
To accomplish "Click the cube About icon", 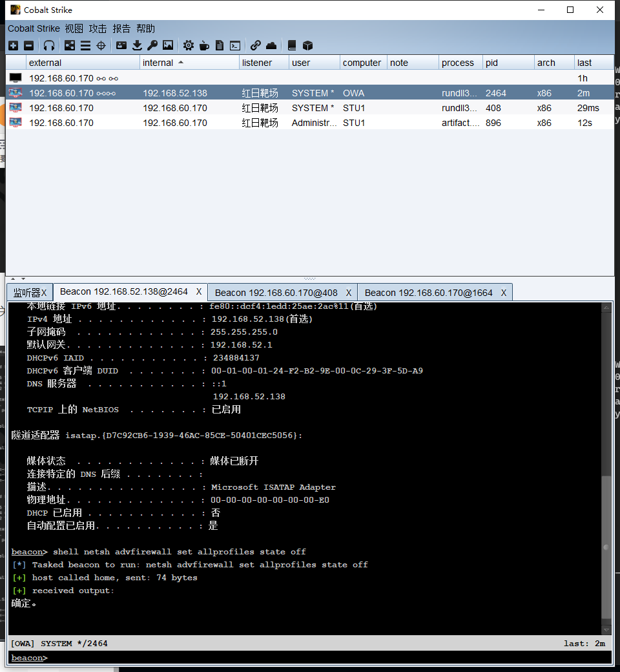I will 307,45.
